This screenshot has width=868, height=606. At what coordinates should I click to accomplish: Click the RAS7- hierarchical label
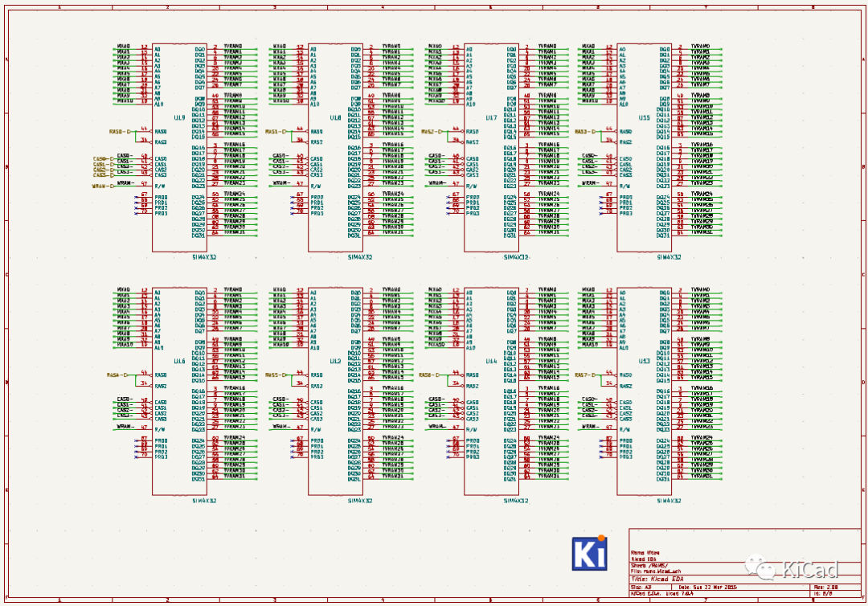(586, 375)
